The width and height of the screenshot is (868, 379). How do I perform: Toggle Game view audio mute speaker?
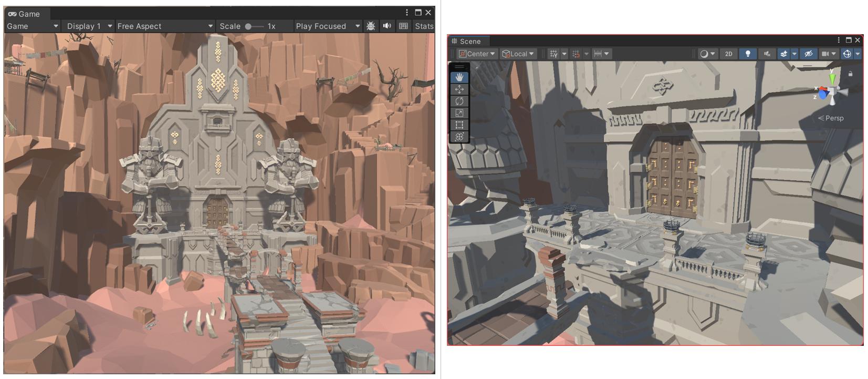pyautogui.click(x=387, y=26)
